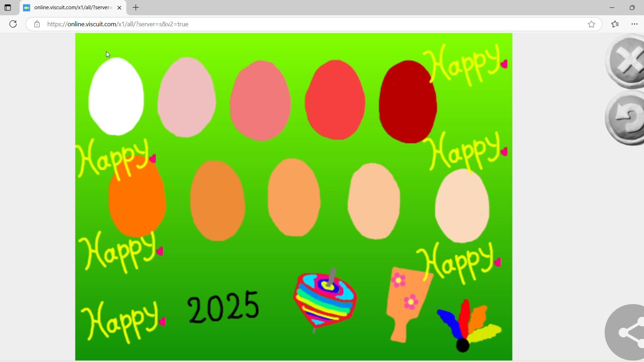Open the Favorites list icon
644x362 pixels.
pos(615,24)
